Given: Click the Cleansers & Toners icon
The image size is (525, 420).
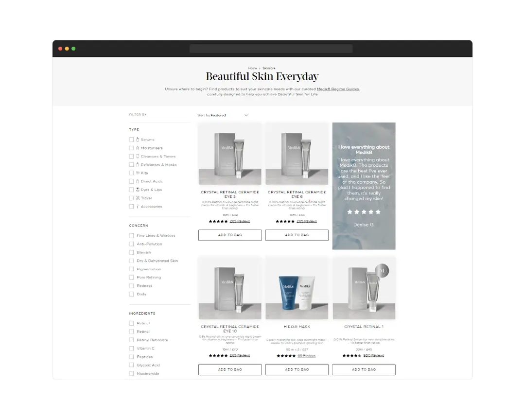Looking at the screenshot, I should pos(137,156).
